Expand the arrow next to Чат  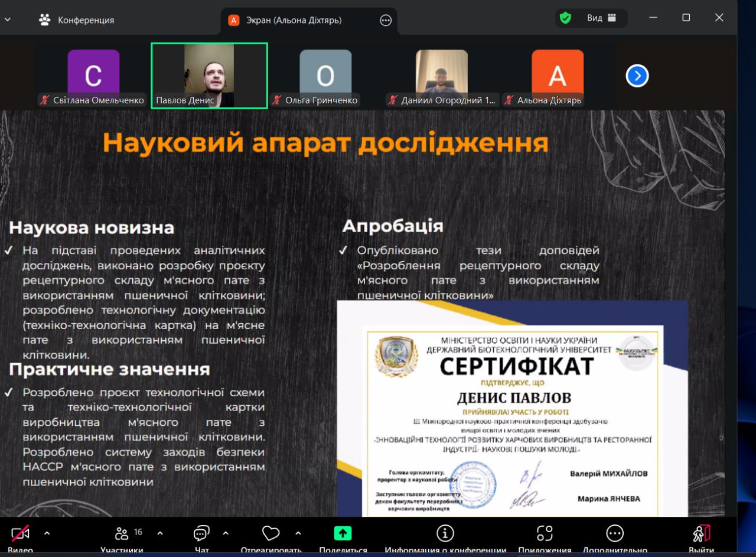pyautogui.click(x=226, y=533)
